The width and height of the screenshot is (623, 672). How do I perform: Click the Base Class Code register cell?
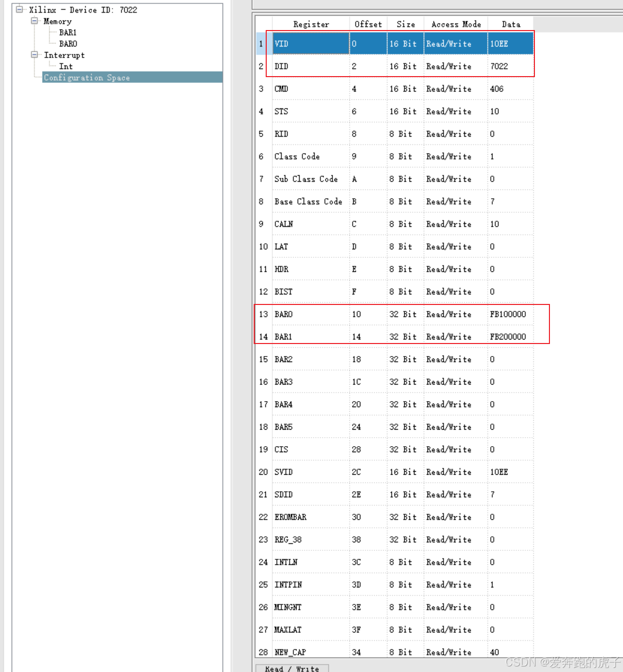(x=311, y=201)
